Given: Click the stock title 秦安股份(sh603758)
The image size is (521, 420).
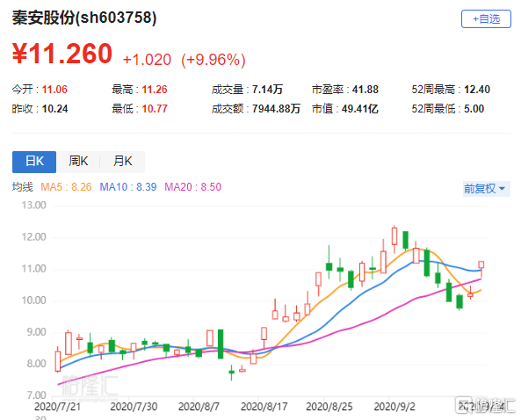Looking at the screenshot, I should [x=84, y=18].
